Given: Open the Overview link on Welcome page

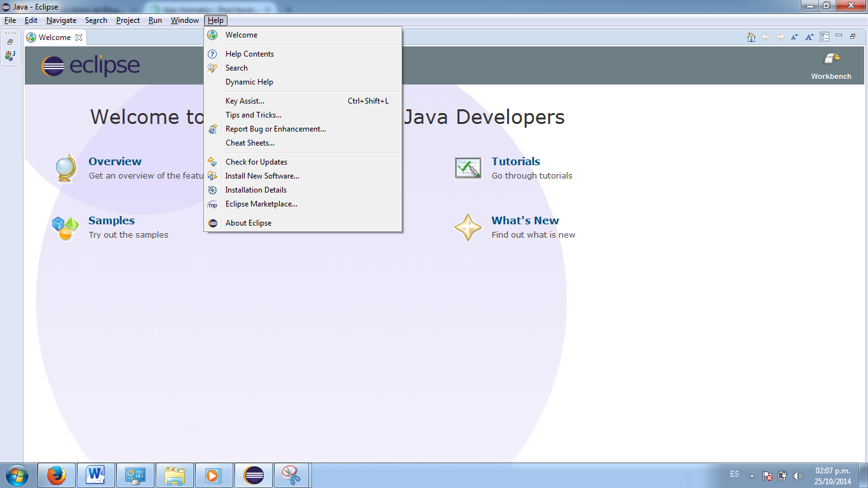Looking at the screenshot, I should pyautogui.click(x=115, y=161).
